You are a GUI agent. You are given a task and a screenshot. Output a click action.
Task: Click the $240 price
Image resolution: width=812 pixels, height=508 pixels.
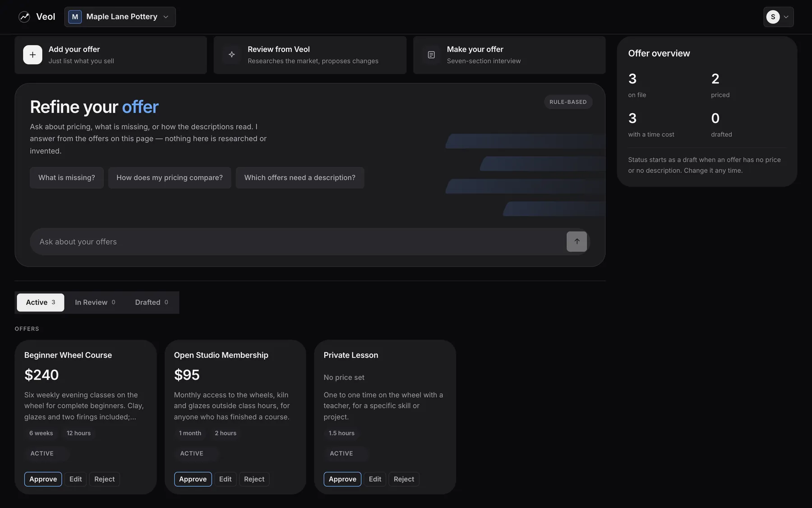(x=42, y=375)
